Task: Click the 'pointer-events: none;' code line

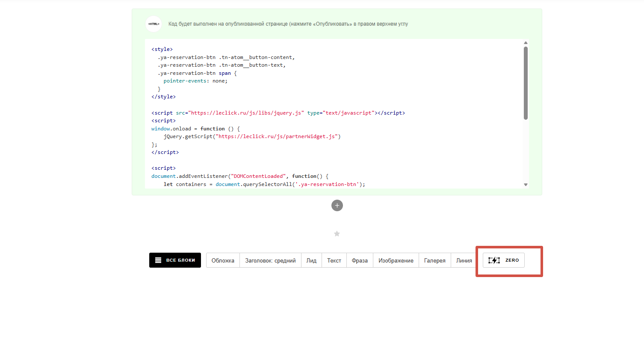Action: pyautogui.click(x=195, y=81)
